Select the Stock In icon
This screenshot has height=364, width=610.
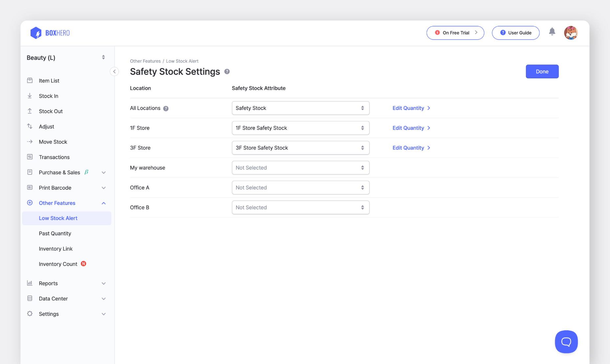[x=30, y=96]
